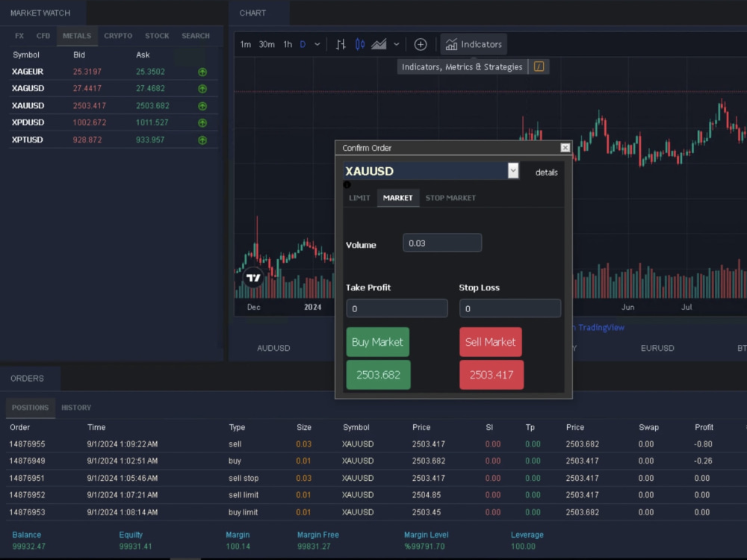Click the Buy Market button

[x=377, y=342]
